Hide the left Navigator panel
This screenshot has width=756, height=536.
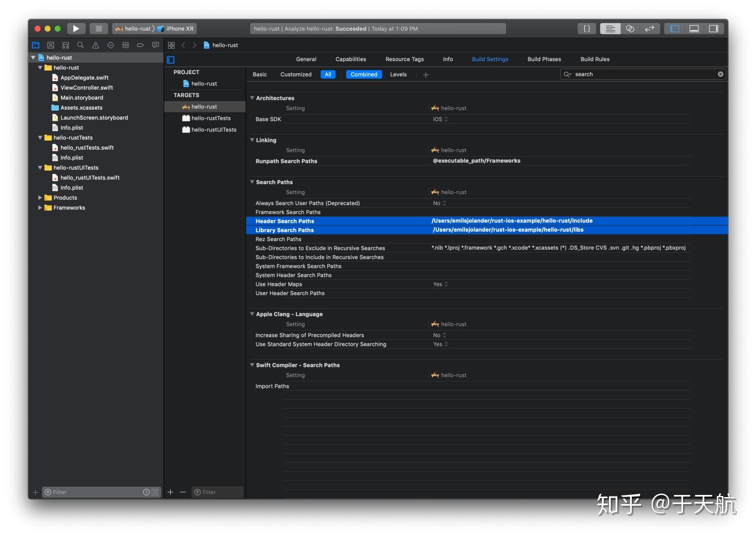pos(674,29)
